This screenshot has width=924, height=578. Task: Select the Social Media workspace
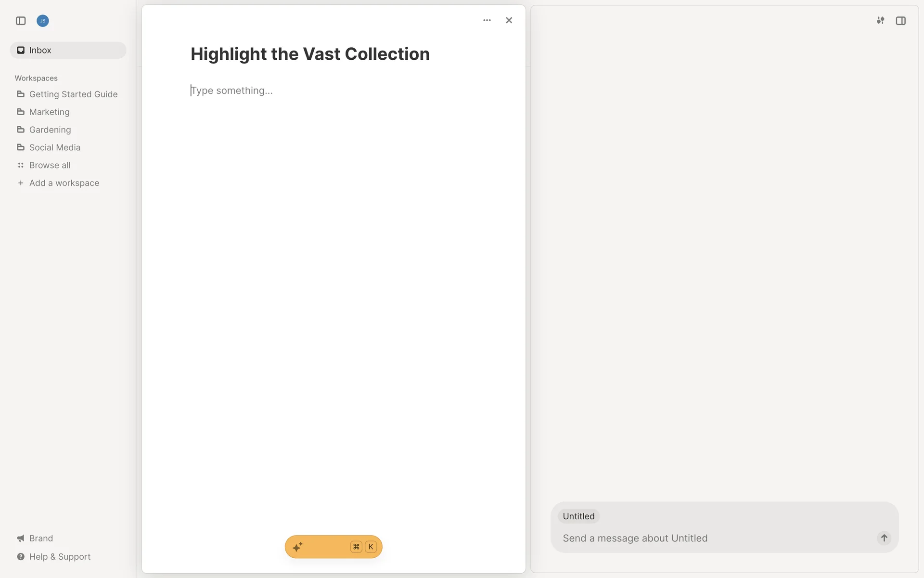coord(54,147)
